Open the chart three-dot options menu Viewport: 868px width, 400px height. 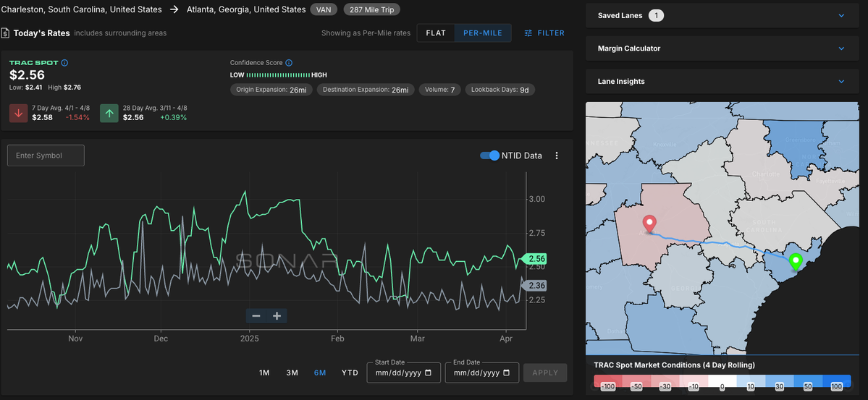coord(557,156)
